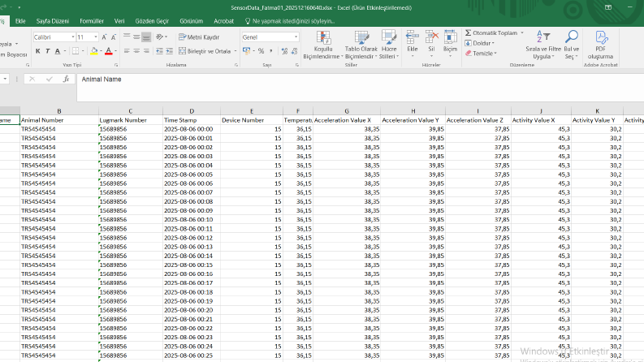Click ribbon display options icon
This screenshot has height=362, width=644.
click(x=608, y=7)
